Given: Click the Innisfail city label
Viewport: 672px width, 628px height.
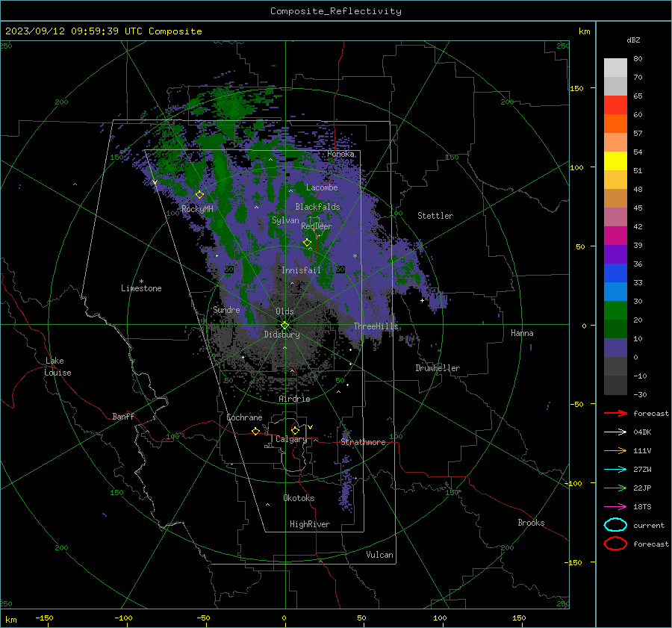Looking at the screenshot, I should [x=301, y=270].
